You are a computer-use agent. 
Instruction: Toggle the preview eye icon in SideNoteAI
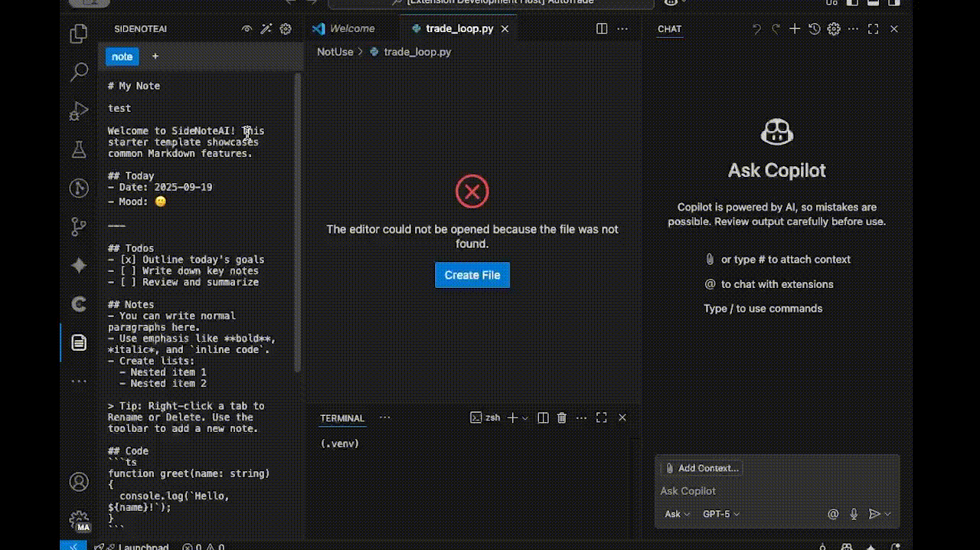(x=247, y=29)
